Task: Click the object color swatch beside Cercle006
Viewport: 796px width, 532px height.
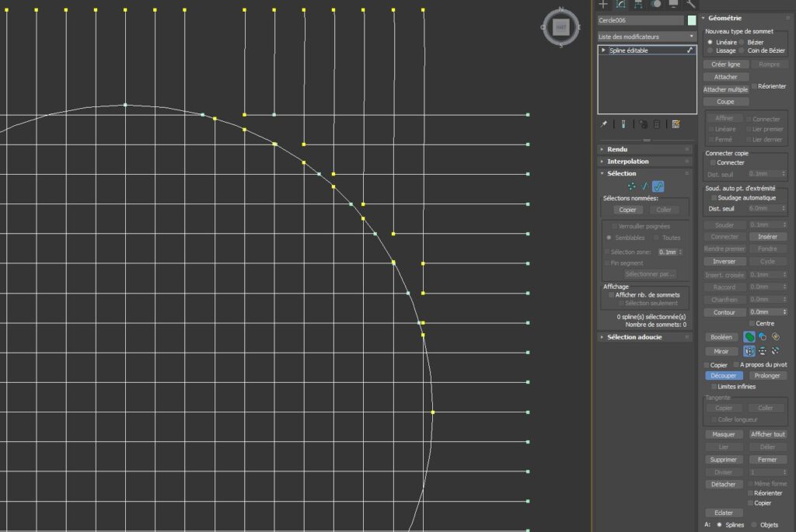Action: (x=692, y=20)
